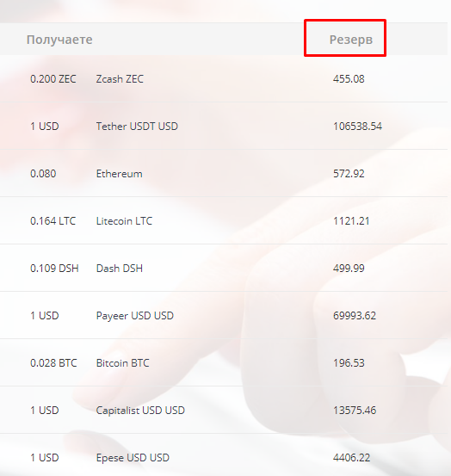Open the Litecoin LTC exchange row
This screenshot has width=451, height=476.
click(x=224, y=220)
